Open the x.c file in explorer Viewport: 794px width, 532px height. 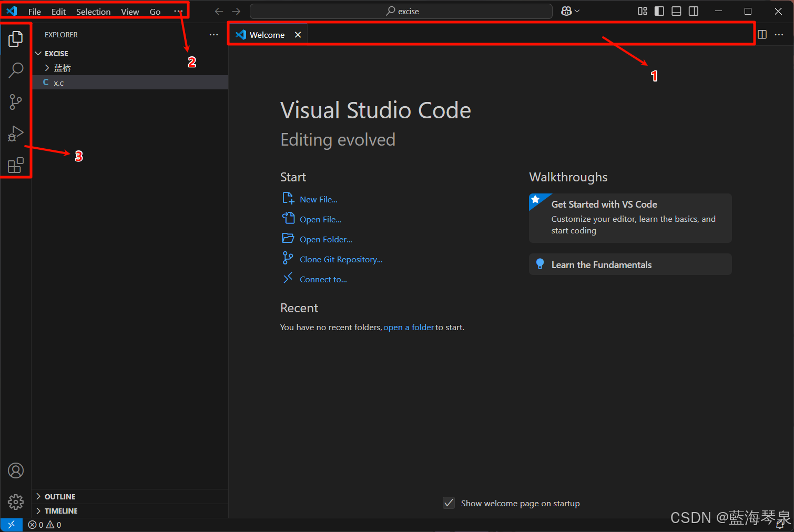click(x=130, y=82)
